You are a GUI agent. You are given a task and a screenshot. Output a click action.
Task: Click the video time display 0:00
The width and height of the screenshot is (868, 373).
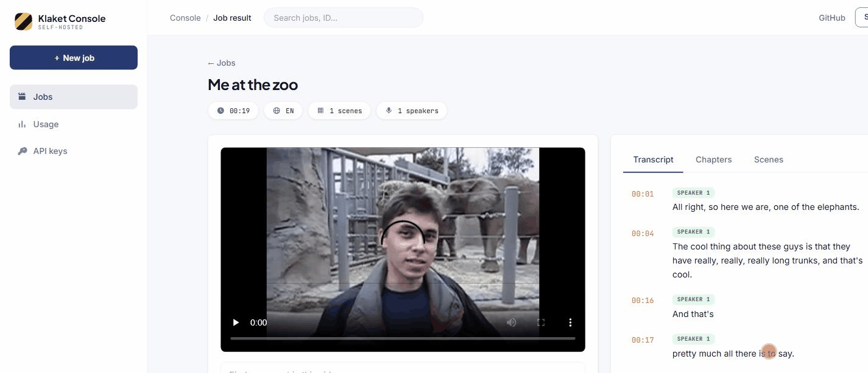(258, 322)
